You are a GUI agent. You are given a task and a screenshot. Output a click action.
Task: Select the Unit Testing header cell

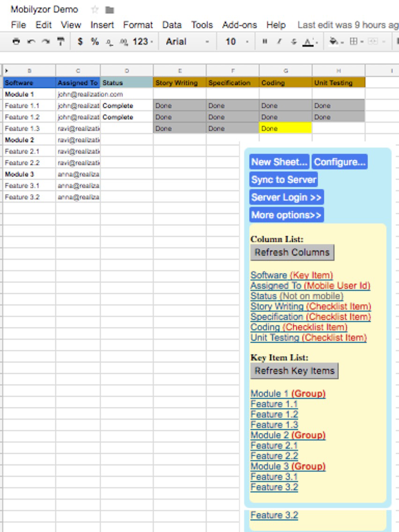[x=339, y=82]
